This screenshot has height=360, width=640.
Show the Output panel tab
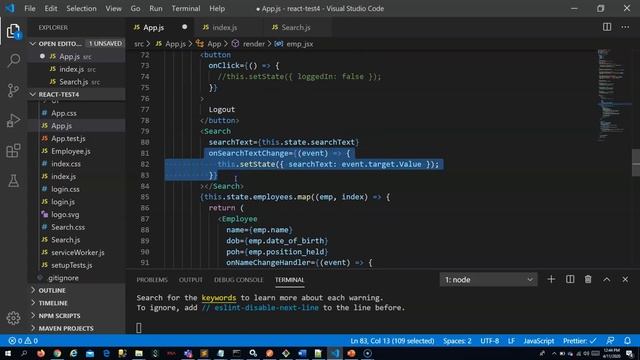click(x=191, y=280)
